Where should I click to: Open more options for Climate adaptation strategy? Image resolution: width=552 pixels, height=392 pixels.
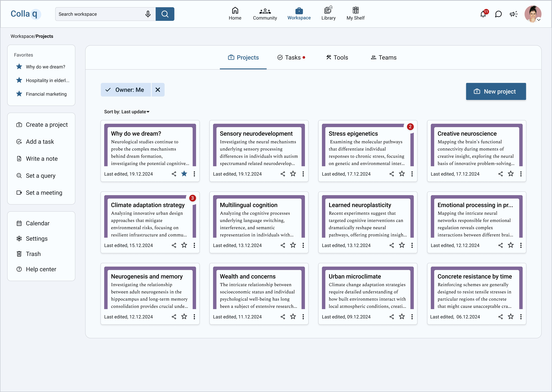point(194,245)
